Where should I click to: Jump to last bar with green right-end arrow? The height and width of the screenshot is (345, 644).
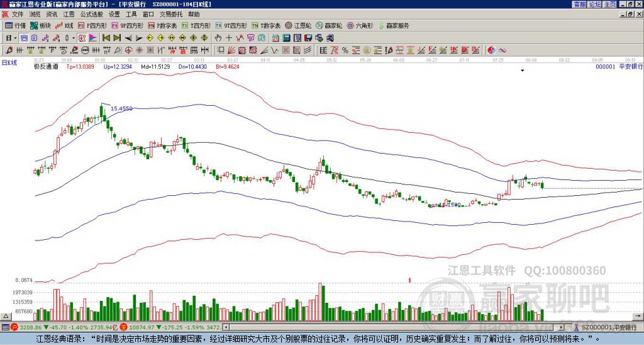pos(117,38)
